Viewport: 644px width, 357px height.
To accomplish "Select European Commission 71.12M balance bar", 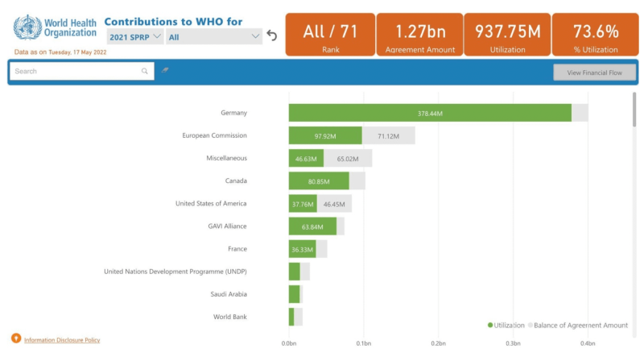I will click(389, 135).
